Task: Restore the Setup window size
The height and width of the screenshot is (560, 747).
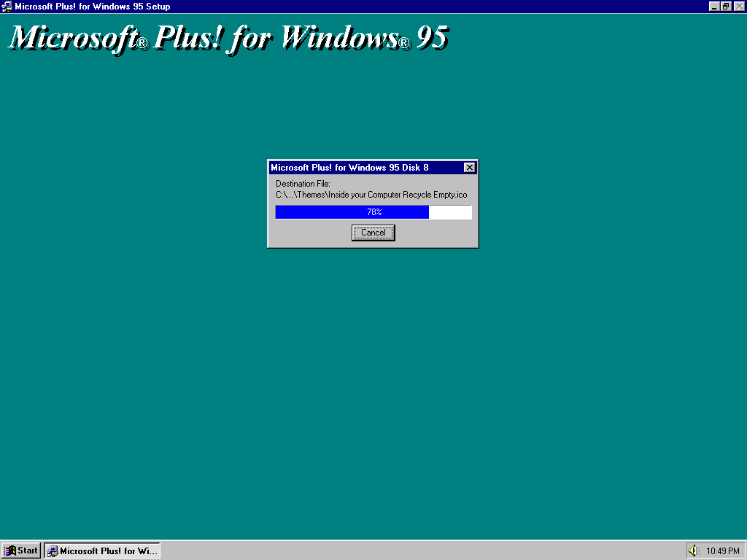Action: pos(726,6)
